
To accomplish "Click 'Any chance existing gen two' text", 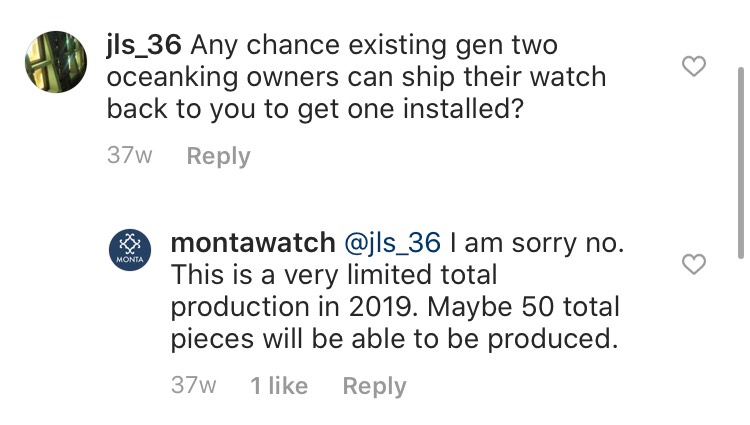I will pyautogui.click(x=374, y=45).
